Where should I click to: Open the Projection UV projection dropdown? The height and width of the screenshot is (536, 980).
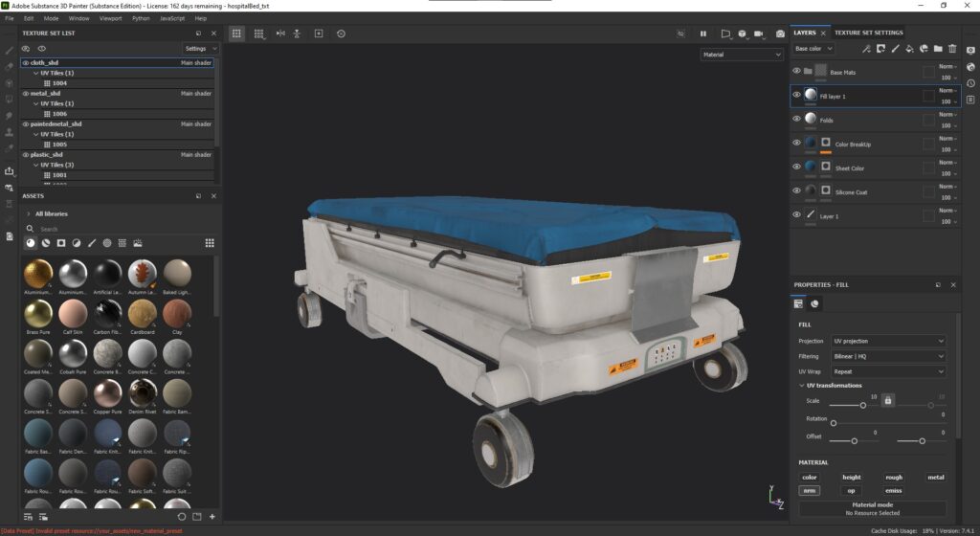click(x=888, y=341)
